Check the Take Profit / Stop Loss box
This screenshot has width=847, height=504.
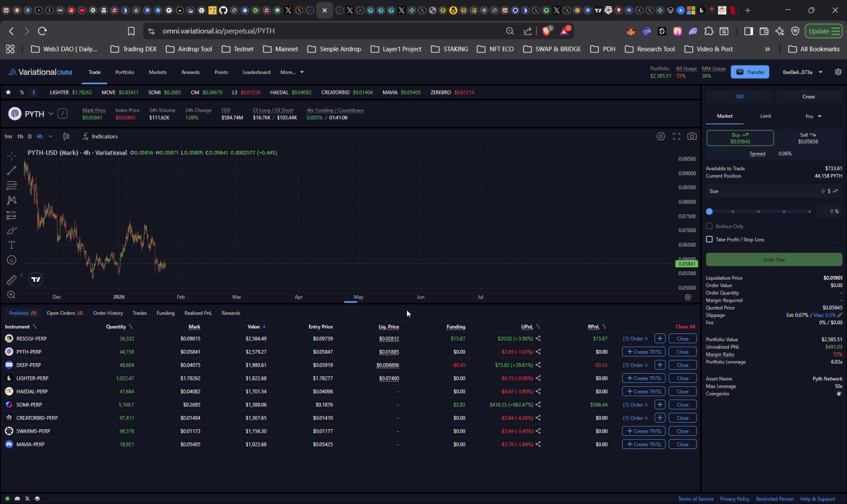click(x=709, y=239)
